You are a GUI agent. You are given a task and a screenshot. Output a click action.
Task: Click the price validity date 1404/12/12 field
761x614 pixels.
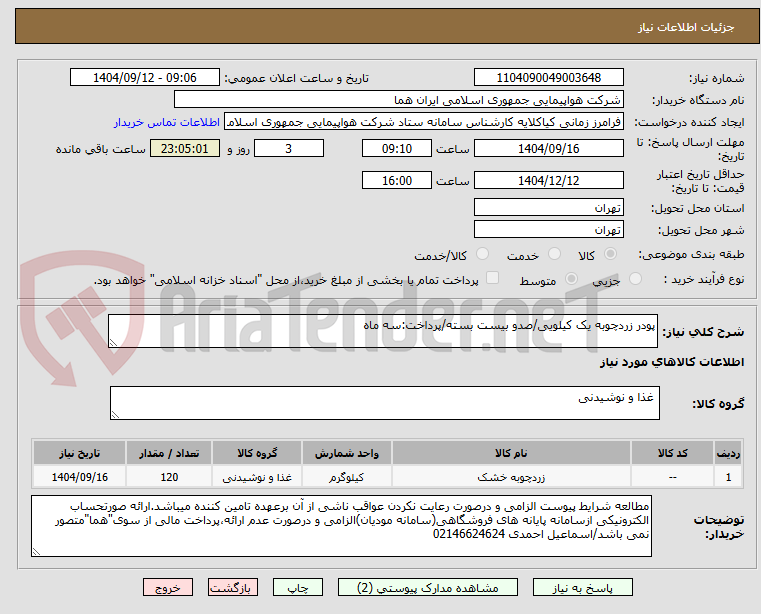pos(548,181)
